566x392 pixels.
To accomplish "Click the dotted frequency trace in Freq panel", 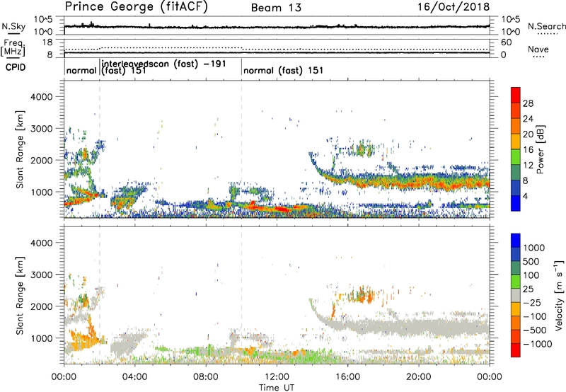I will coord(277,48).
